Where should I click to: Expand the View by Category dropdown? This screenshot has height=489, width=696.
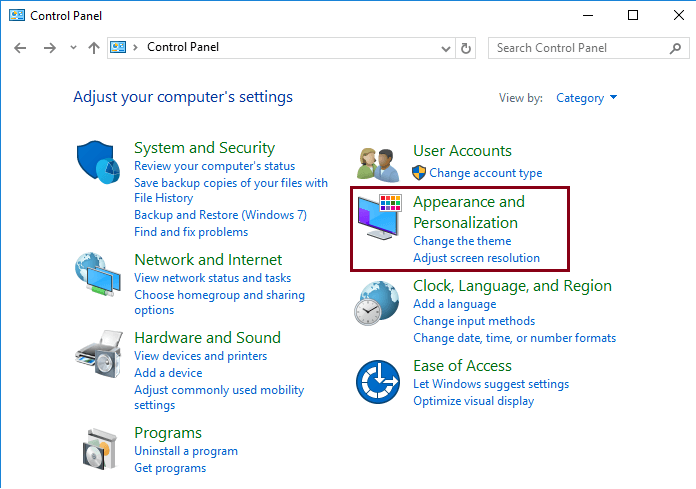[586, 98]
